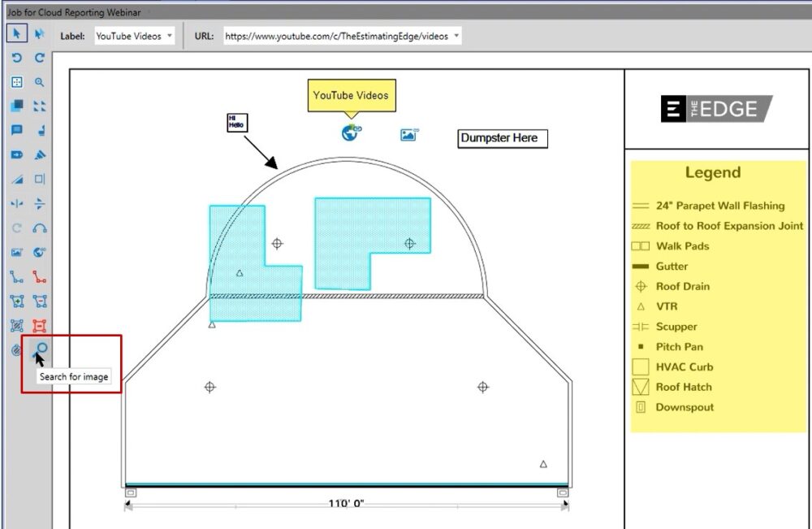Click the yellow Legend panel title
Image resolution: width=812 pixels, height=529 pixels.
tap(712, 172)
